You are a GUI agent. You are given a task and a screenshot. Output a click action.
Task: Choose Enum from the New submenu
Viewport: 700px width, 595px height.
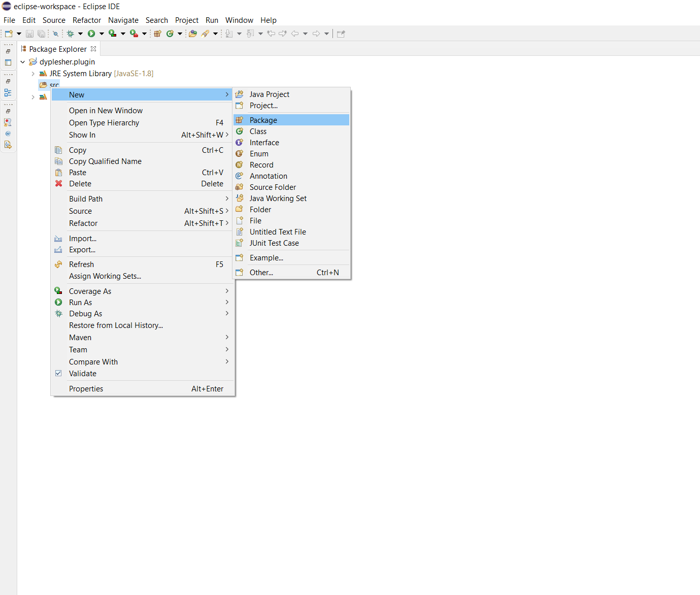click(291, 154)
